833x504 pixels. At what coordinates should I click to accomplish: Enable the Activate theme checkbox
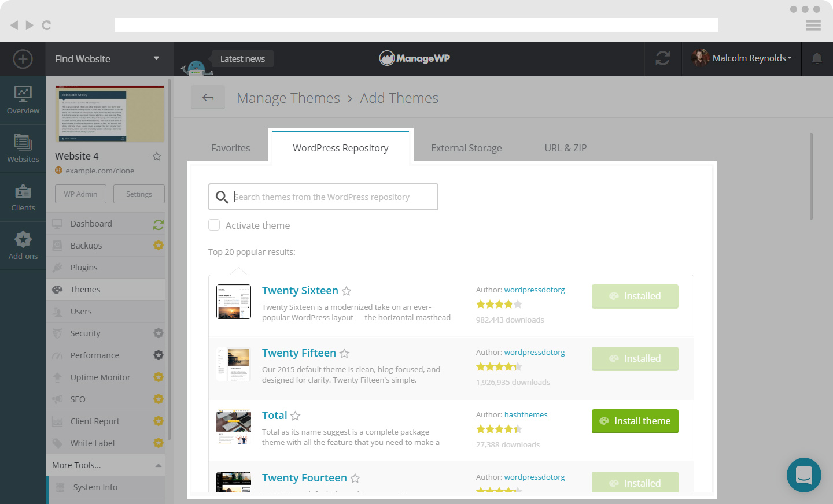coord(214,225)
